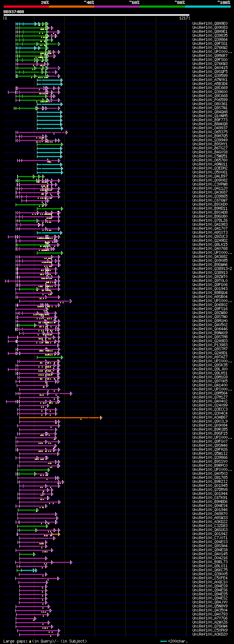Click the UniRef100_A9SXT3 label
The height and width of the screenshot is (644, 234).
[x=210, y=233]
